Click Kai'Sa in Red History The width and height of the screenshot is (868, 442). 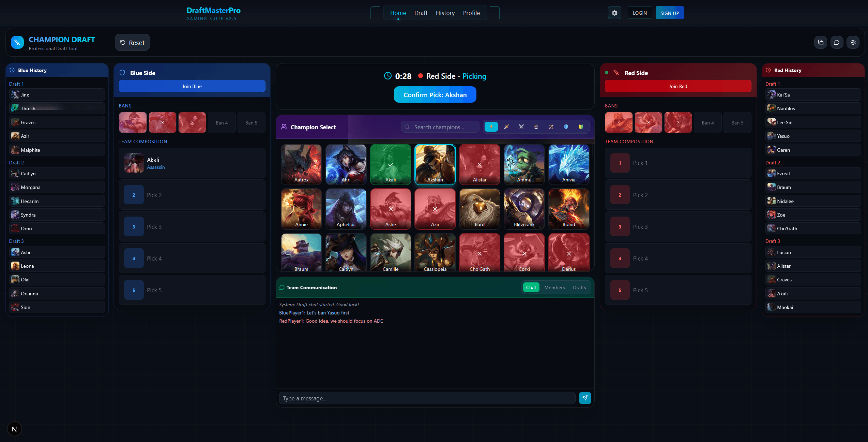pos(813,94)
